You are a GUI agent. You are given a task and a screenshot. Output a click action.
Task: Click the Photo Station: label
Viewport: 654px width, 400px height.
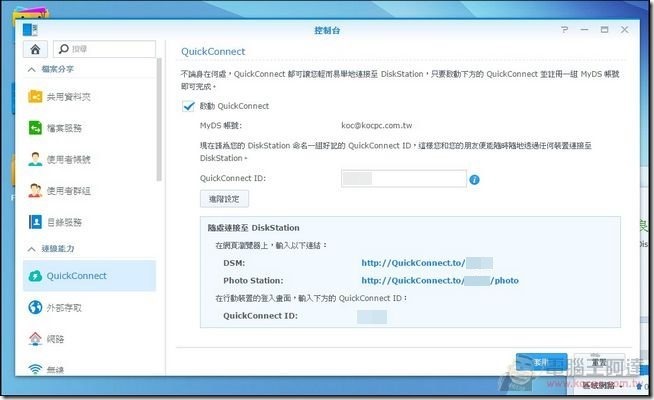[253, 281]
